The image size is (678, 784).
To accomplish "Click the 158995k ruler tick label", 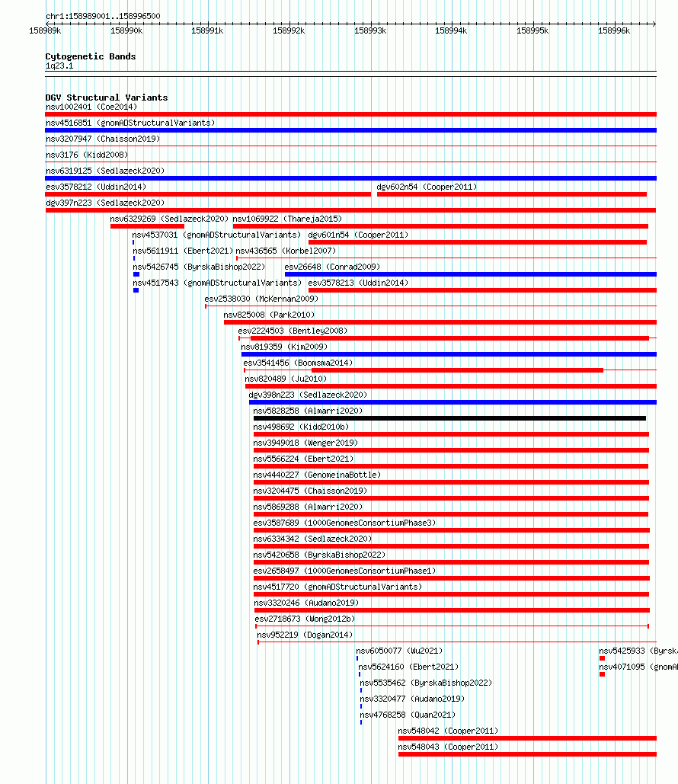I will coord(532,31).
